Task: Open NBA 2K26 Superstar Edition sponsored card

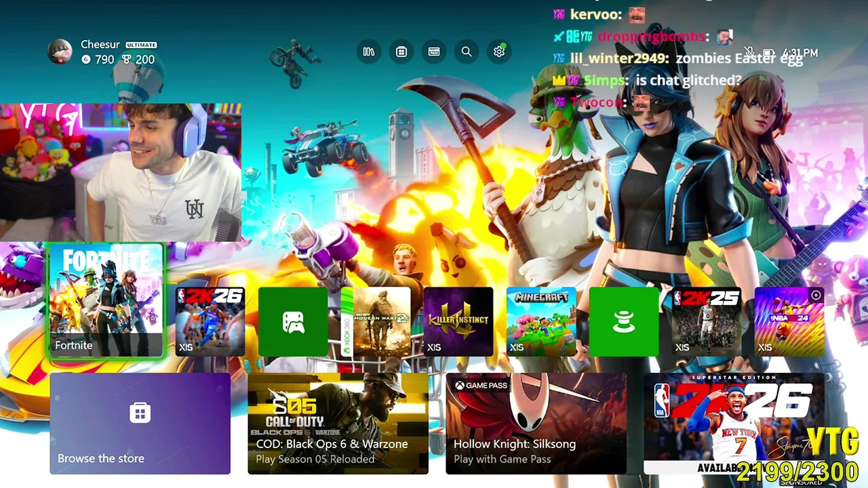Action: 734,423
